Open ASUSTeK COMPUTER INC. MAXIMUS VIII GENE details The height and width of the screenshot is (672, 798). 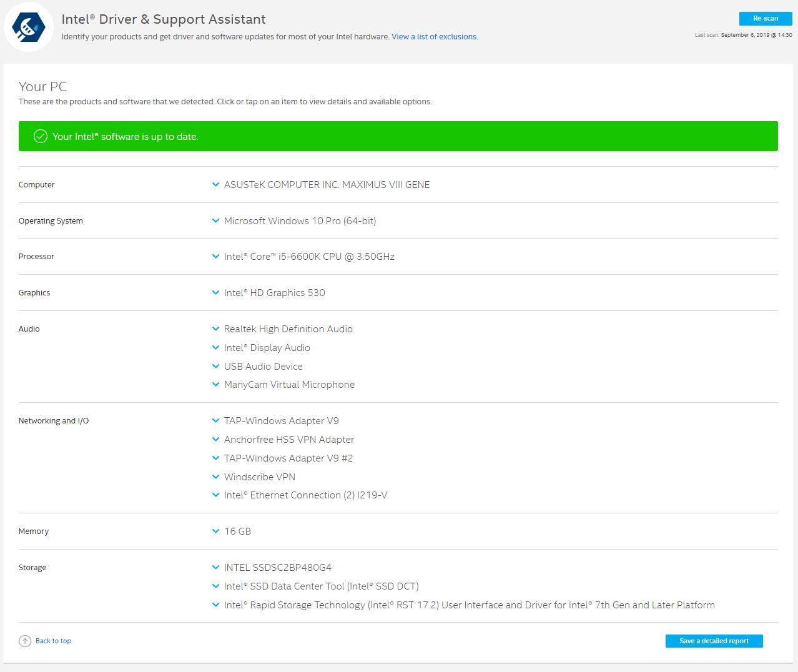327,185
